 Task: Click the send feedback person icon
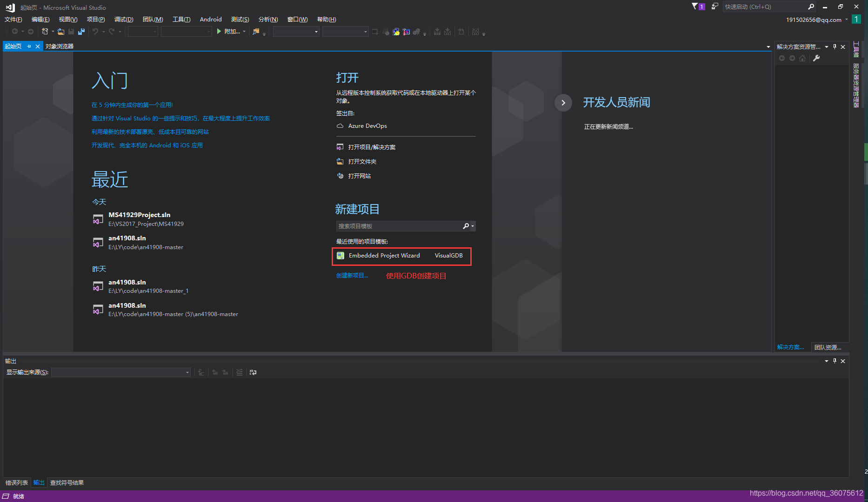714,7
